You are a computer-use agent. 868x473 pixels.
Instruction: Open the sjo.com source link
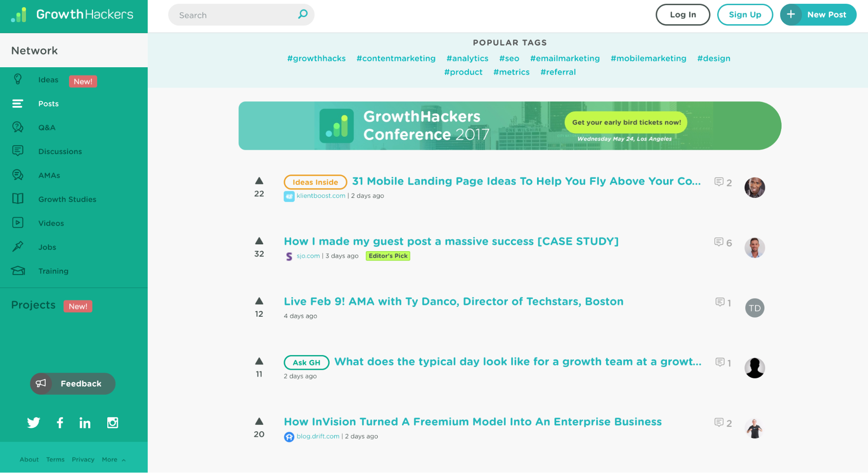click(x=308, y=256)
